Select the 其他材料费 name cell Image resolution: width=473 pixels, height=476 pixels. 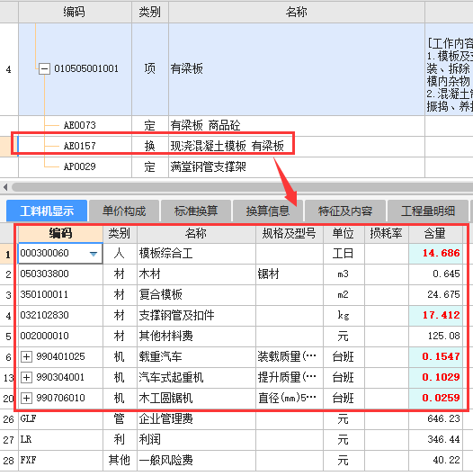click(x=196, y=336)
